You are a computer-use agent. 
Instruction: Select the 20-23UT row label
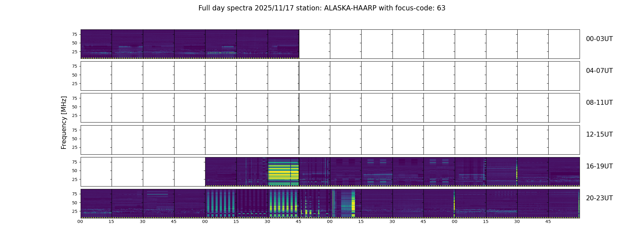coord(599,198)
